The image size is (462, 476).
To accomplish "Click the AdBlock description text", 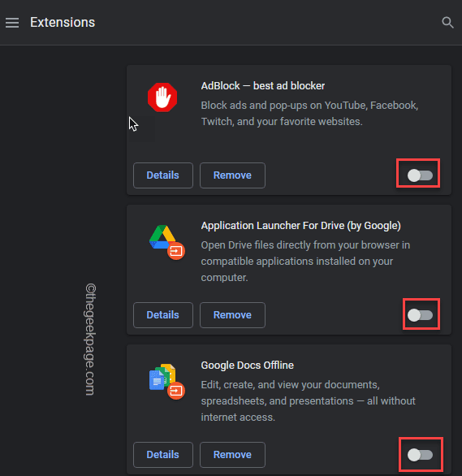I will pyautogui.click(x=309, y=114).
